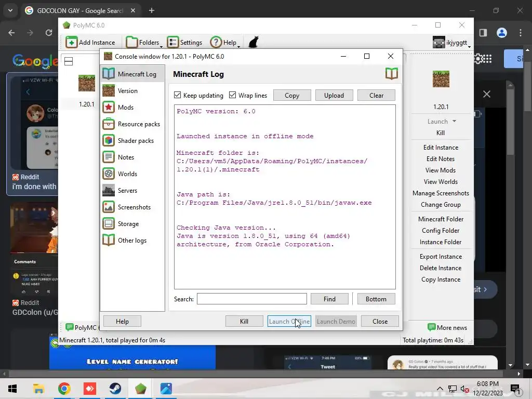The image size is (532, 399).
Task: Click More news link
Action: 447,327
